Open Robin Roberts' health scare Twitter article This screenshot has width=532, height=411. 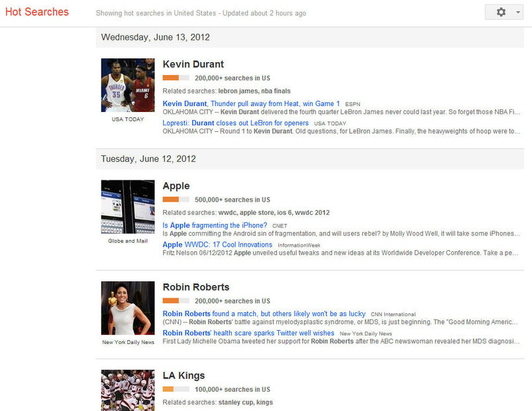(248, 333)
